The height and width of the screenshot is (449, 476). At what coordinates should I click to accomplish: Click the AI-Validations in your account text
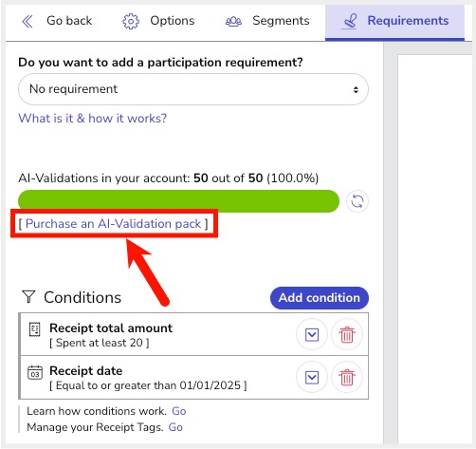168,178
